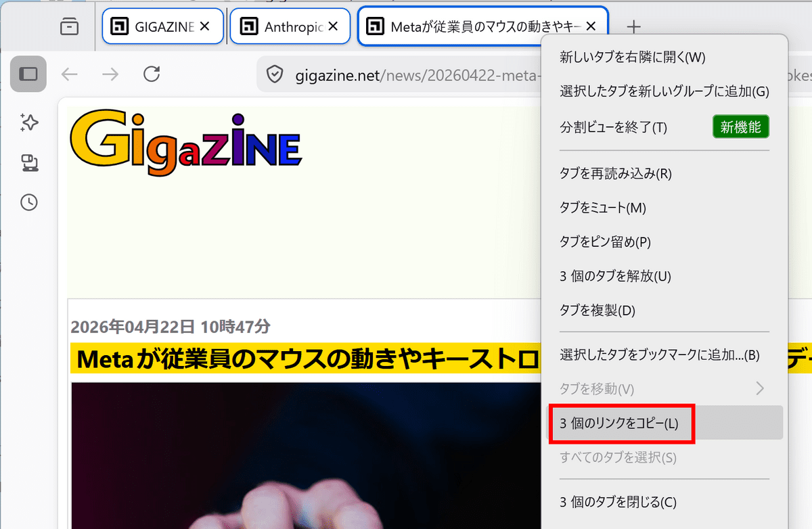Click the Meta article tab favicon
This screenshot has width=812, height=529.
375,26
